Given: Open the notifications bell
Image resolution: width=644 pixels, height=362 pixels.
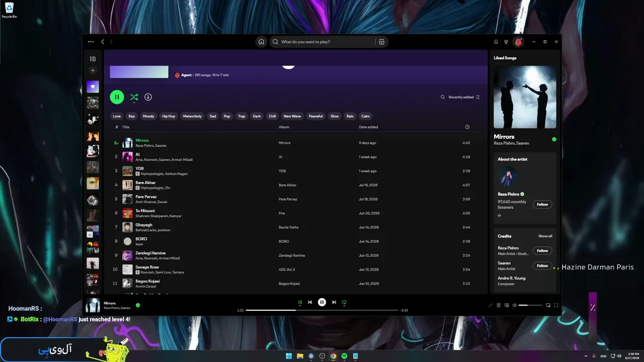Looking at the screenshot, I should coord(496,42).
